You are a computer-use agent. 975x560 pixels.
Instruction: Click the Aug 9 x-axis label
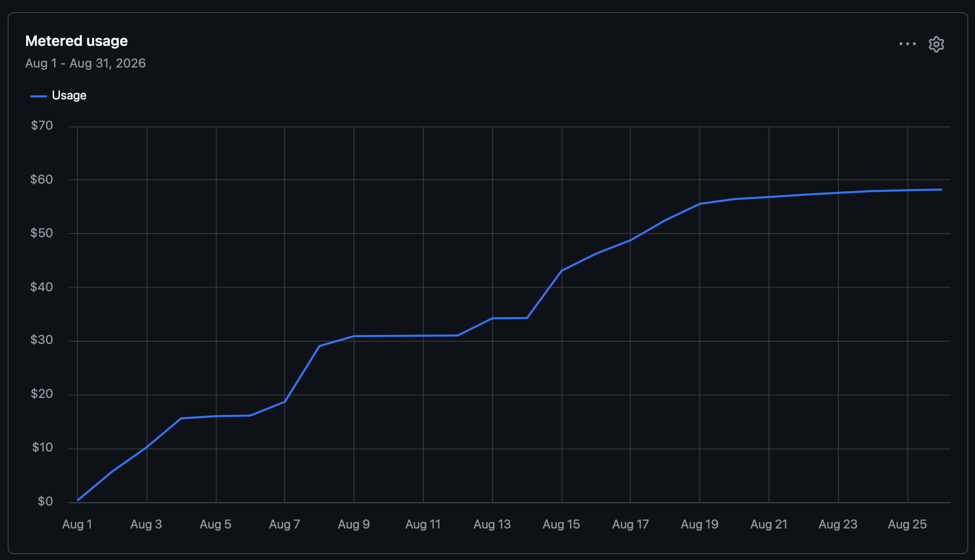click(x=354, y=524)
